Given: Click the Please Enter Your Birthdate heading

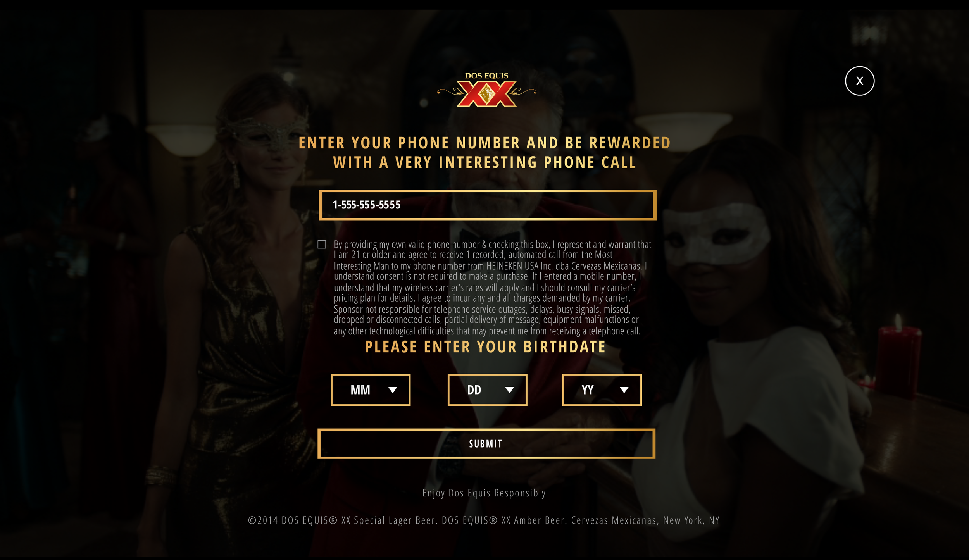Looking at the screenshot, I should tap(485, 347).
